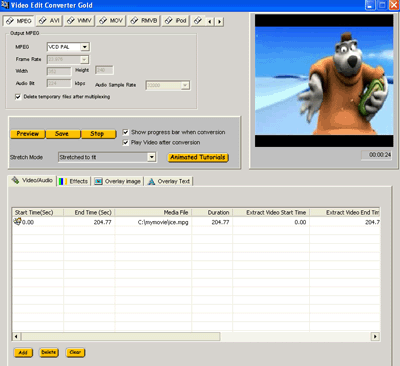
Task: Select the MPEG output format tab
Action: 19,21
